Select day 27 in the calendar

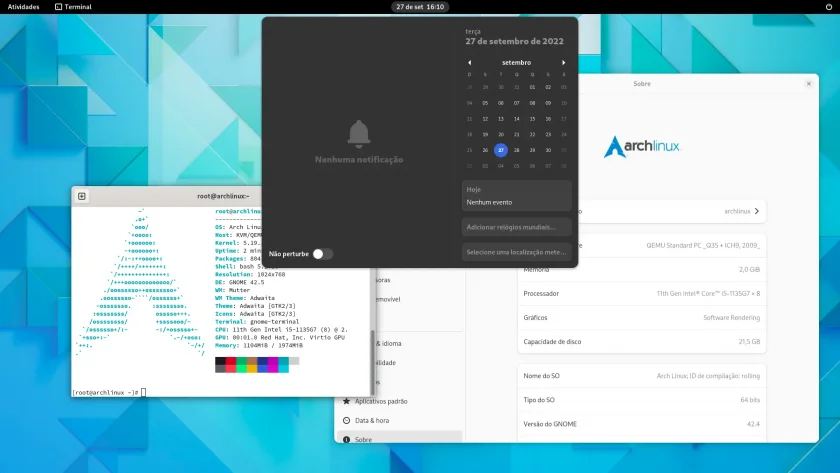[x=501, y=150]
